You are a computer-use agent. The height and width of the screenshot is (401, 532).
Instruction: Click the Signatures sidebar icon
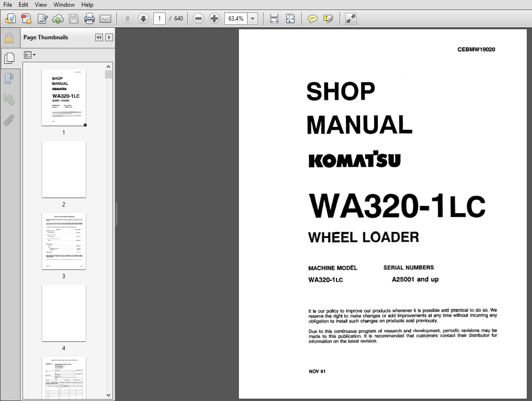tap(9, 100)
